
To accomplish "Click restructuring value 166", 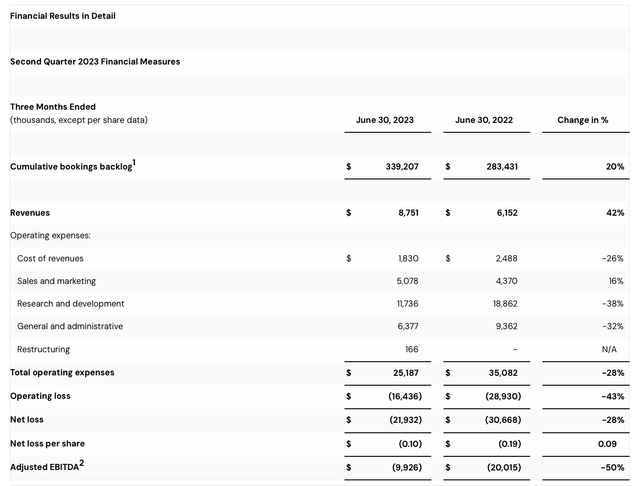I will 412,349.
